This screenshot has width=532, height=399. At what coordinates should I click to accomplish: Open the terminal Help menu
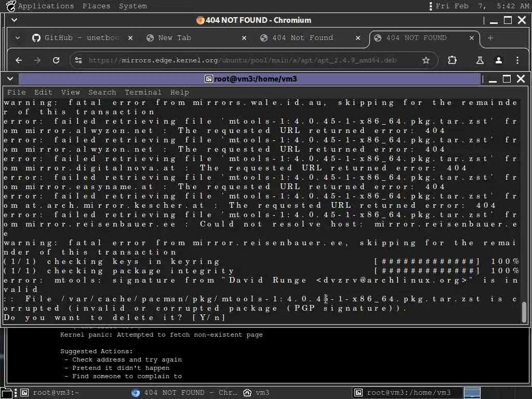(179, 92)
